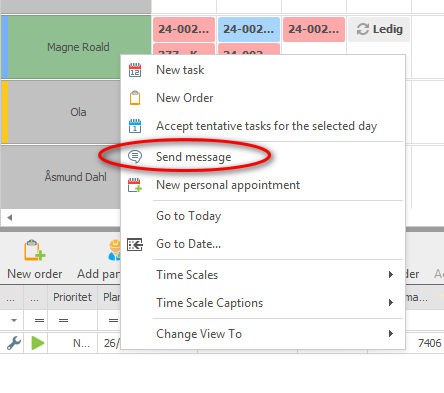Image resolution: width=444 pixels, height=393 pixels.
Task: Open the filter dropdown arrow in first filter cell
Action: coord(14,321)
